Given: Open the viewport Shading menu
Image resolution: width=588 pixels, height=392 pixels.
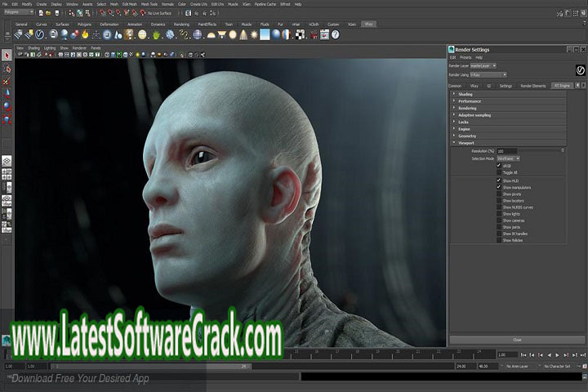Looking at the screenshot, I should tap(33, 48).
